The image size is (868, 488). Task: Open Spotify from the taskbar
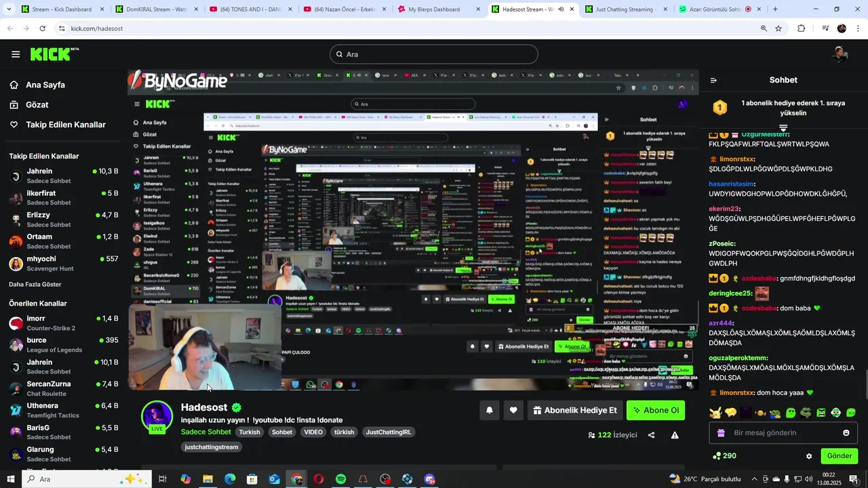[341, 479]
